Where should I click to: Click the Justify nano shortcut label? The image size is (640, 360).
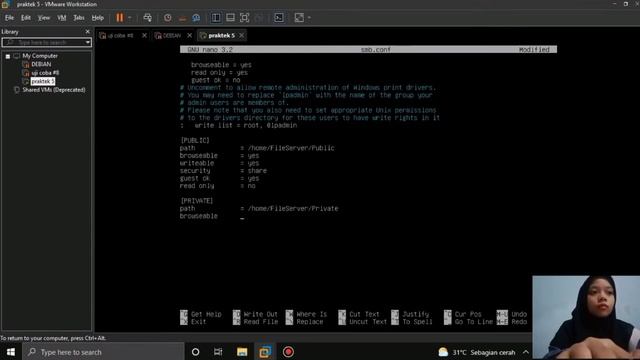[x=416, y=314]
